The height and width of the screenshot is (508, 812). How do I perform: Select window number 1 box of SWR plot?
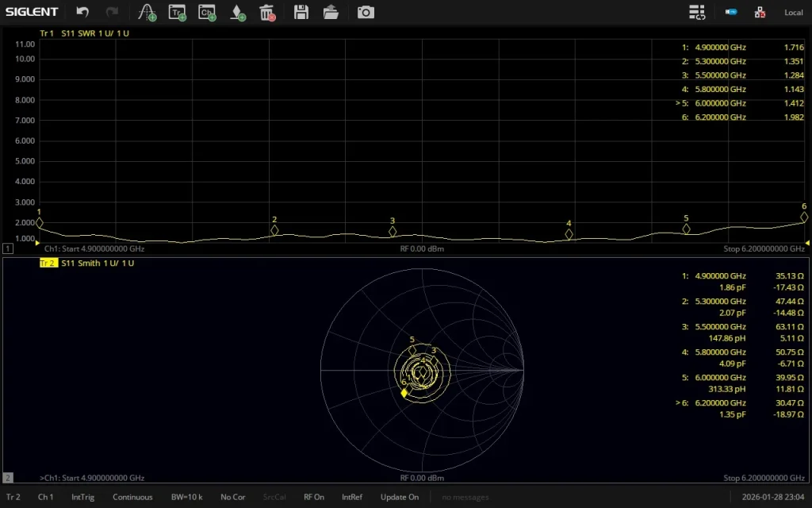click(x=8, y=248)
